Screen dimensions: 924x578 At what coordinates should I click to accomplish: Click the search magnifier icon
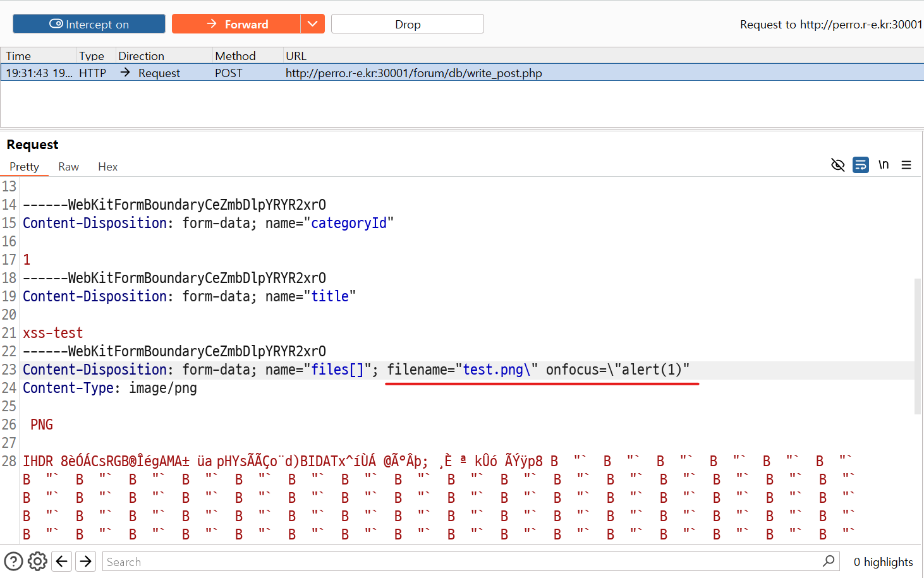pyautogui.click(x=829, y=561)
